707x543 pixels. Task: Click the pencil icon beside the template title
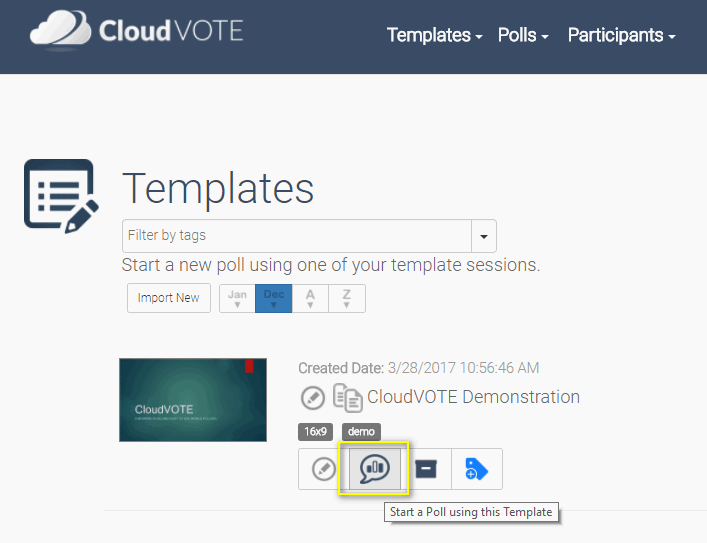point(313,398)
